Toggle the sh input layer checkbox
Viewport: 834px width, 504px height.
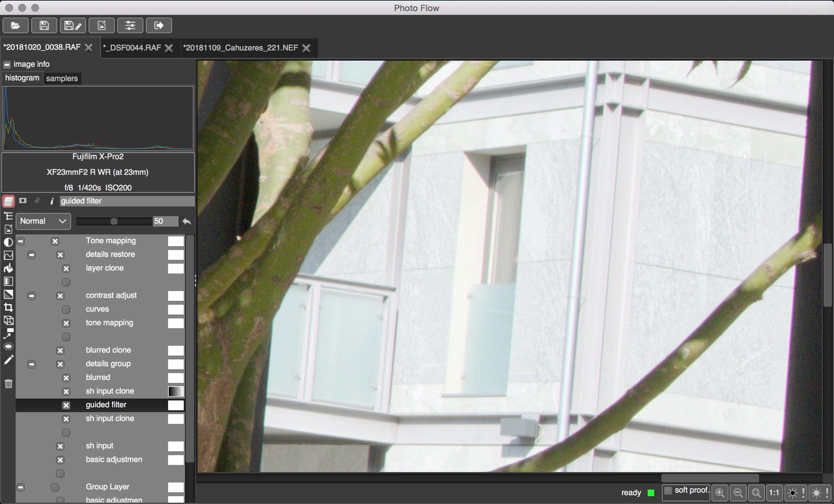coord(60,446)
